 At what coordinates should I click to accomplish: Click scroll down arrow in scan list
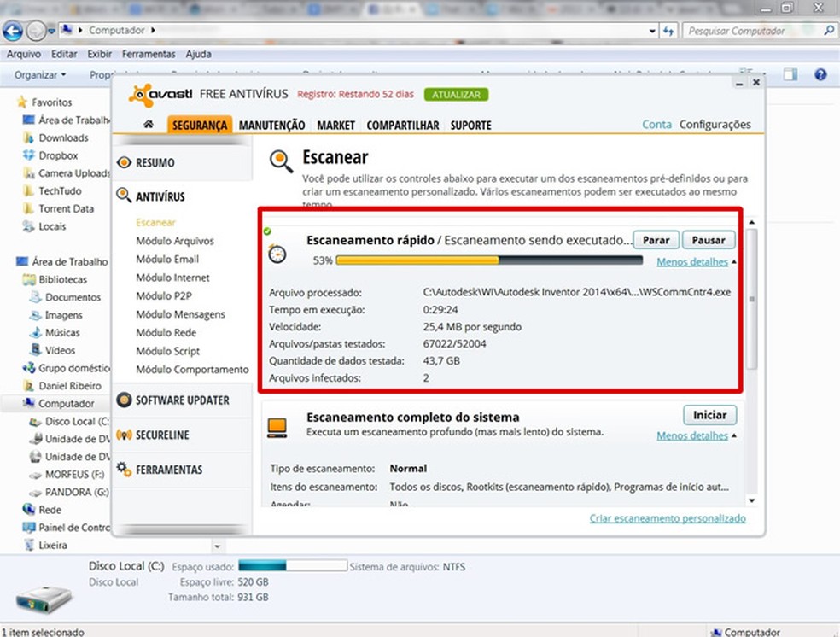click(751, 500)
